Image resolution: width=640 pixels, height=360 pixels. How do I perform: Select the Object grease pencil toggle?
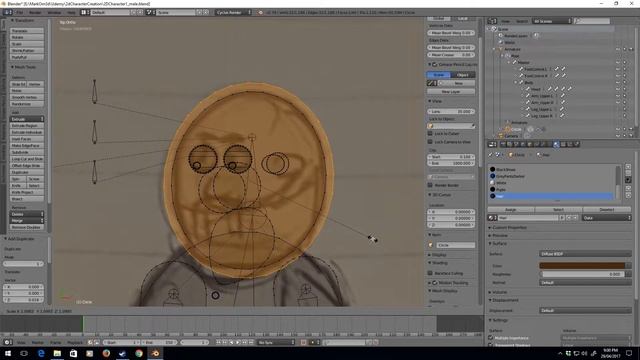pyautogui.click(x=463, y=75)
